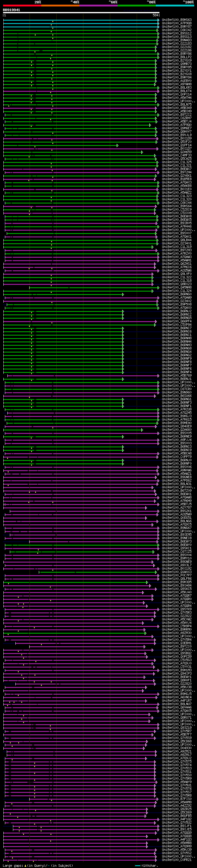Image resolution: width=197 pixels, height=868 pixels.
Task: Select the UniRef100_A5HJ39 label
Action: [x=177, y=850]
